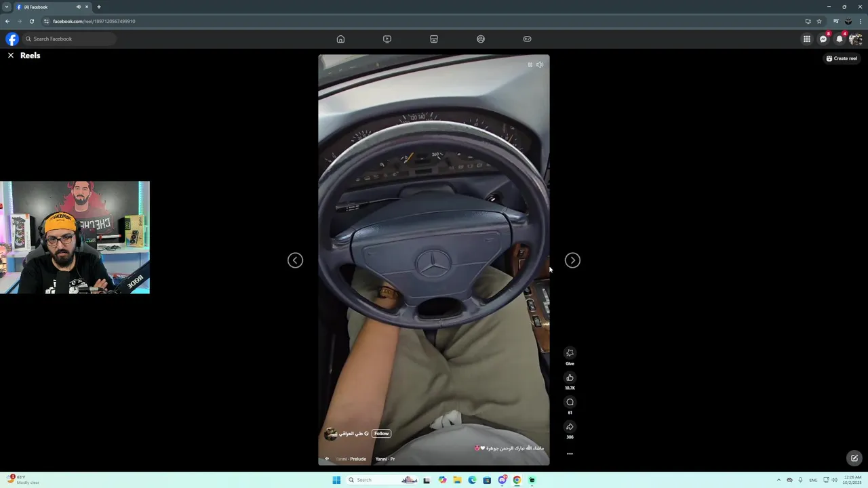Open the tab search dropdown
The height and width of the screenshot is (488, 868).
point(7,7)
